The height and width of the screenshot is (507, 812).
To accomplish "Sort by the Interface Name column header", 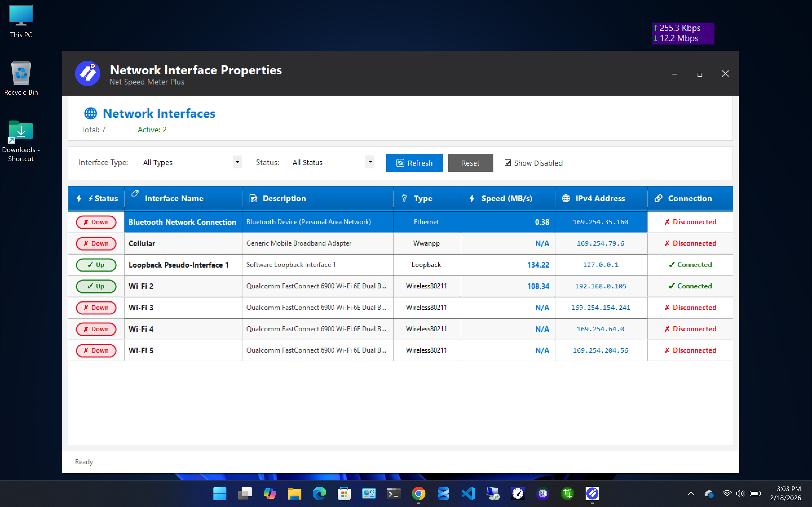I will click(x=174, y=199).
